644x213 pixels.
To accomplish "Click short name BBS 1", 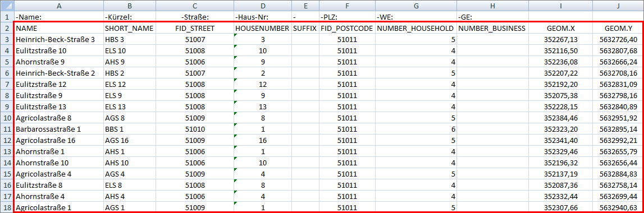I will (129, 129).
